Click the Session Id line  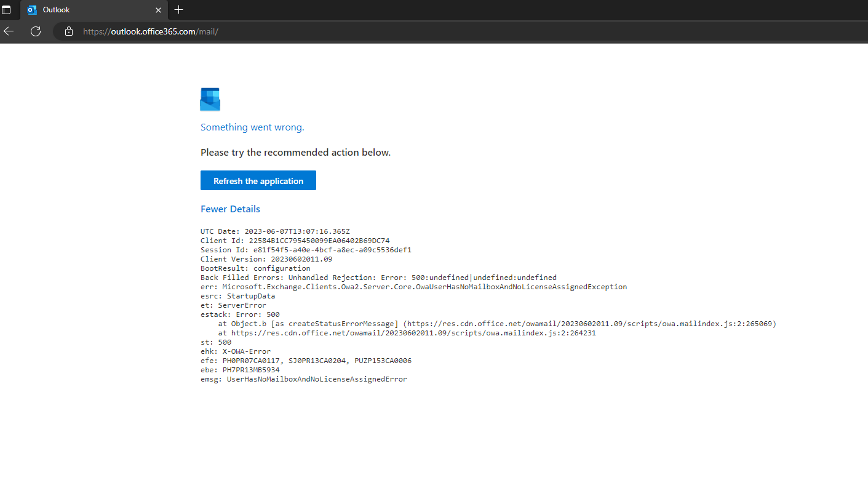(x=306, y=250)
